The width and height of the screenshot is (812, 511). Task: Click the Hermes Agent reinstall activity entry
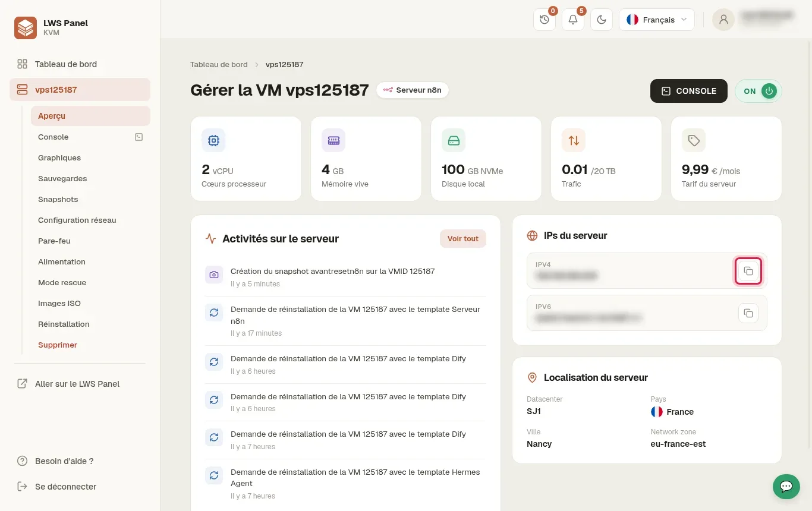pos(345,483)
